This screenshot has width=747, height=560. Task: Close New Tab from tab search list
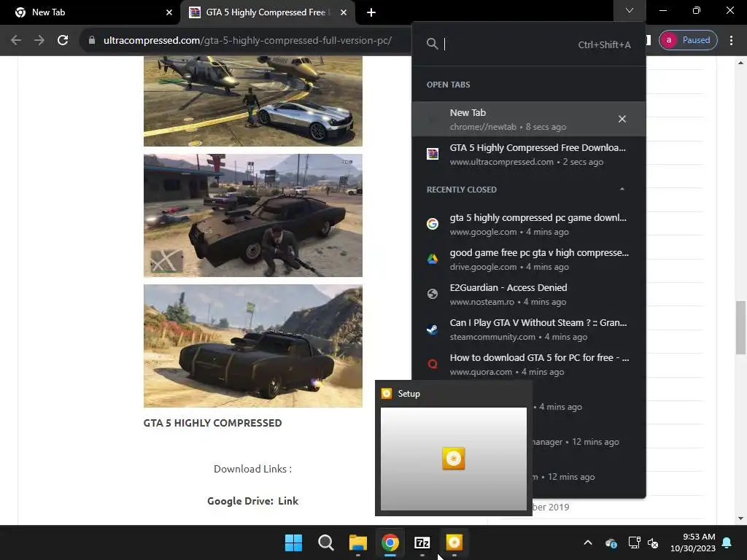[x=622, y=119]
